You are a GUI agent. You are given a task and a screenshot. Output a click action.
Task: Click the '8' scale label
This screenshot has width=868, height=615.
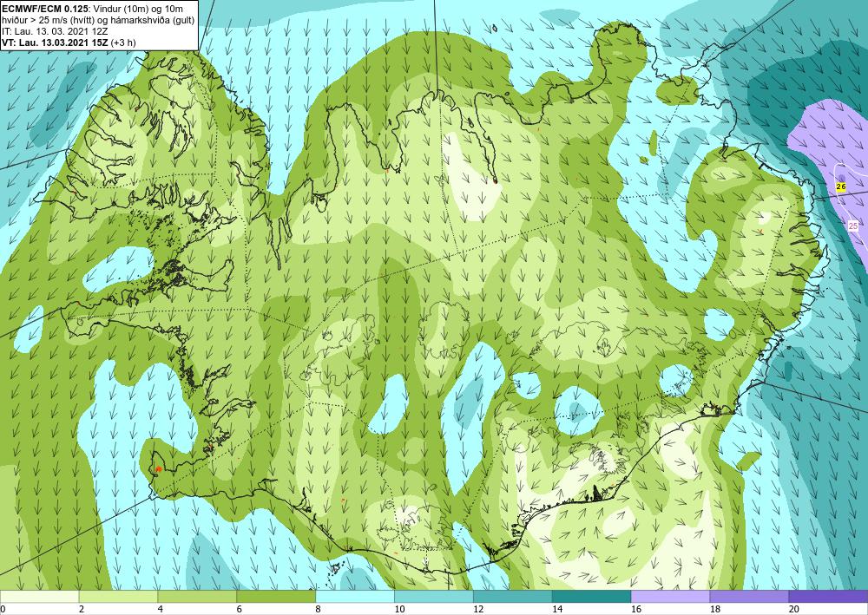[319, 610]
